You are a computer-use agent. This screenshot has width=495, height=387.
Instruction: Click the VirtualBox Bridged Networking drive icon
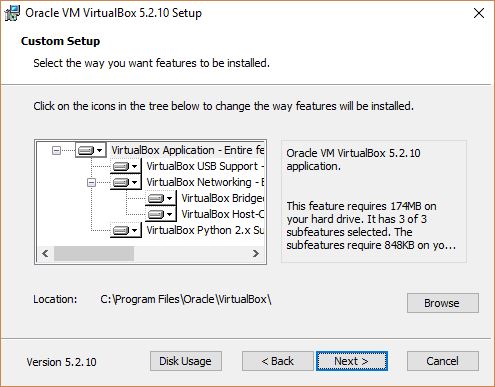point(161,198)
